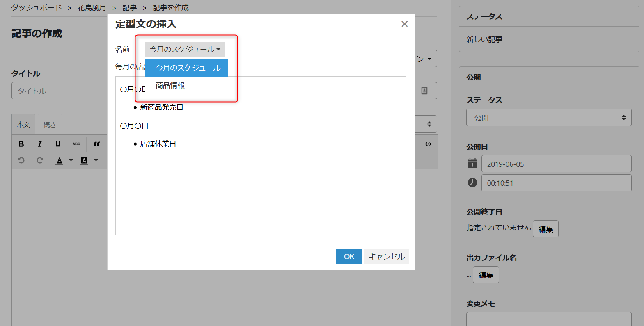Click the 変更メモ text field
The height and width of the screenshot is (326, 644).
pyautogui.click(x=549, y=319)
